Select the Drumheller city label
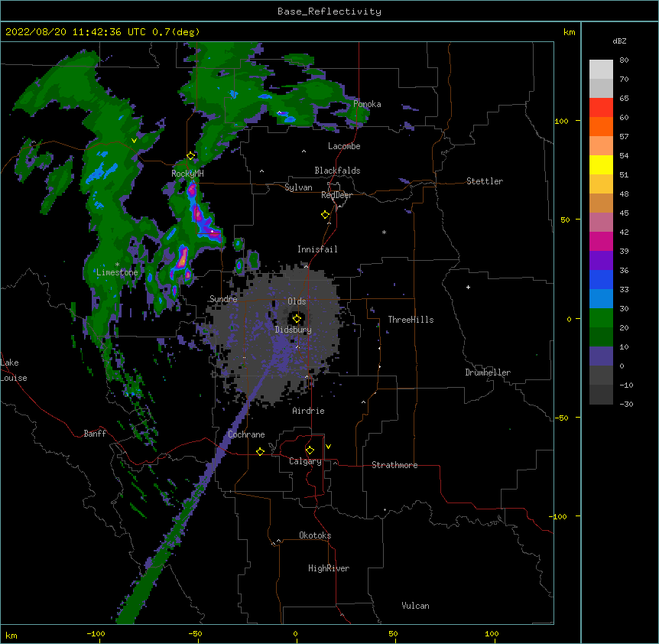The image size is (659, 644). [x=488, y=372]
